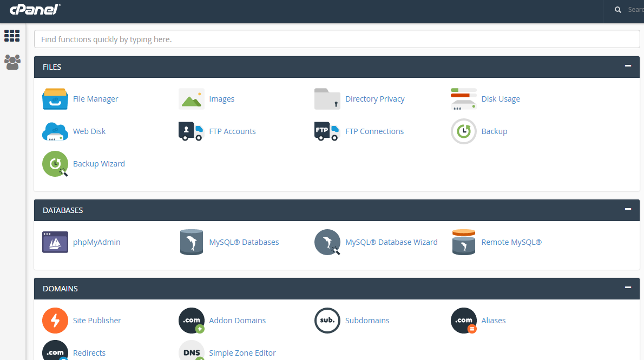
Task: Click the search magnifier icon in header
Action: [x=617, y=10]
